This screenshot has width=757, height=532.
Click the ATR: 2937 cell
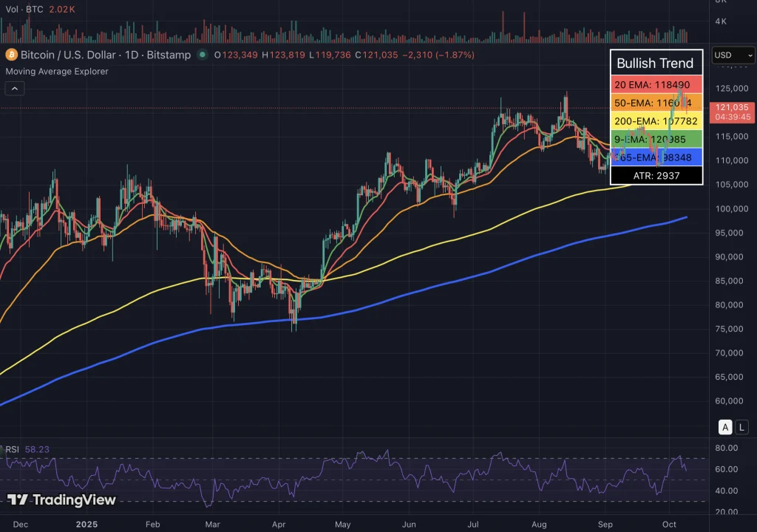[656, 175]
